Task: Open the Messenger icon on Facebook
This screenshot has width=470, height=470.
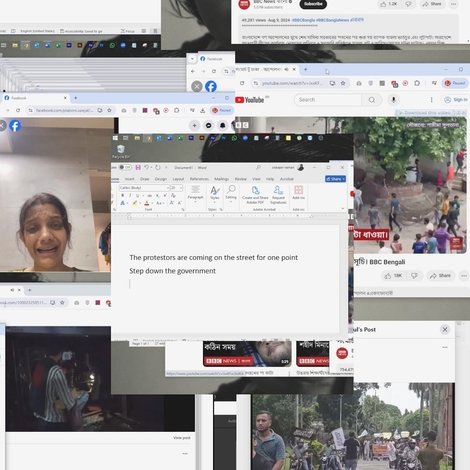Action: point(209,125)
